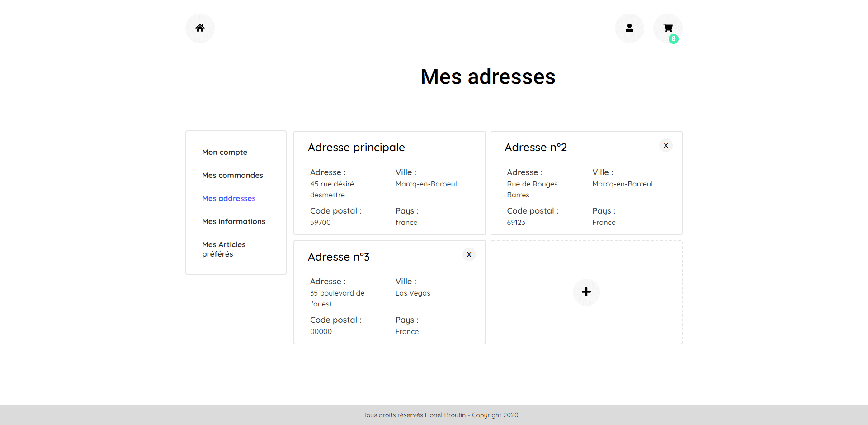
Task: Go to Mes commandes
Action: (x=232, y=175)
